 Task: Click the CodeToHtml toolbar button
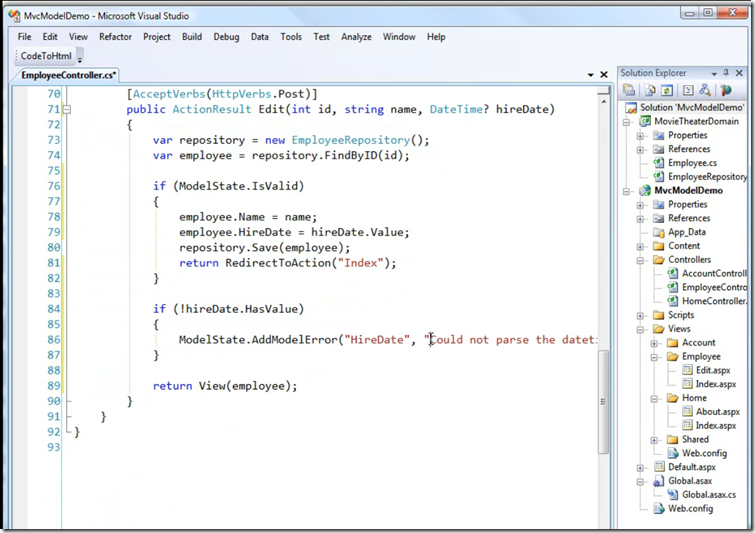click(x=46, y=56)
